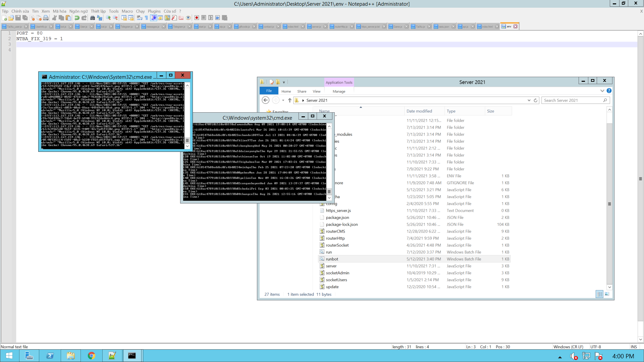Select the runbot batch file

(x=414, y=259)
